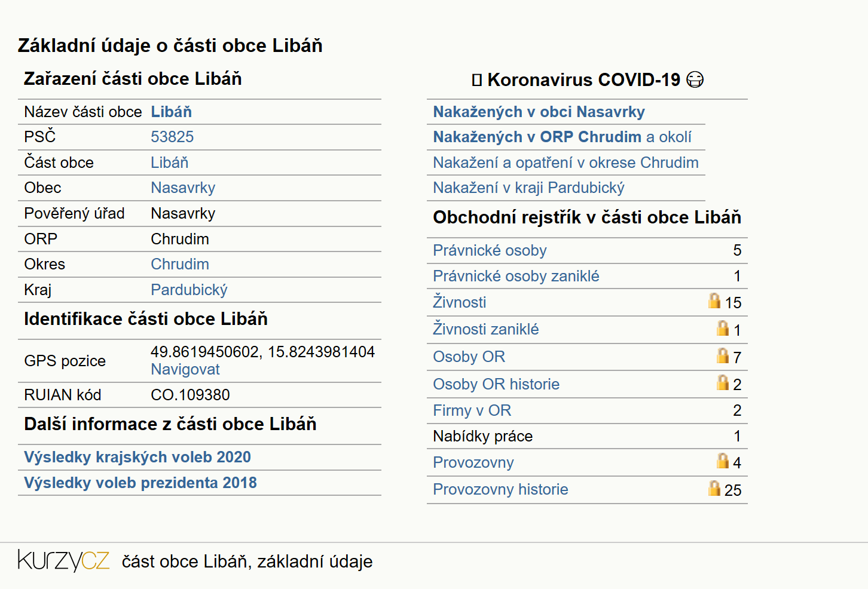Click the lock icon for Osoby OR historie
This screenshot has width=868, height=589.
(723, 382)
